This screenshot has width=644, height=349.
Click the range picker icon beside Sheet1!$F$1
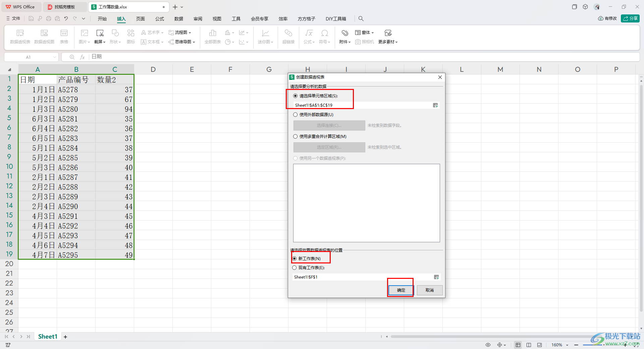436,277
